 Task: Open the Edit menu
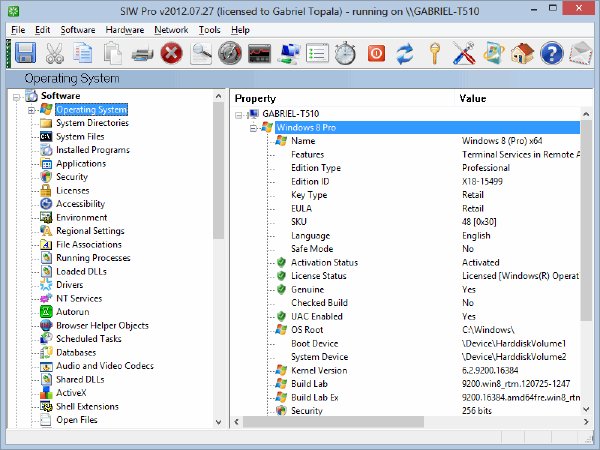point(42,30)
